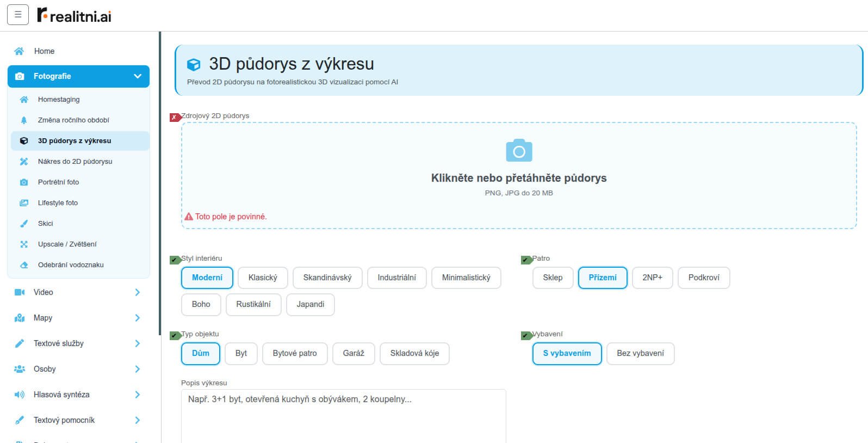Go to Lifestyle foto page

click(x=80, y=203)
